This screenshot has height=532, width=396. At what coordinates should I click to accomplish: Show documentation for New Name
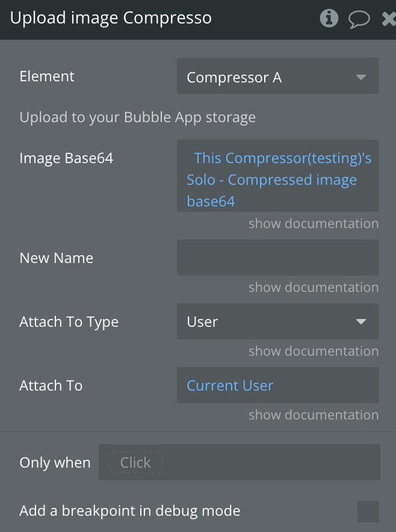314,288
